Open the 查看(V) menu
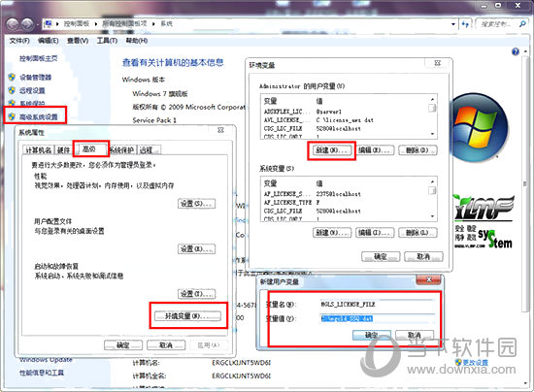 tap(78, 41)
